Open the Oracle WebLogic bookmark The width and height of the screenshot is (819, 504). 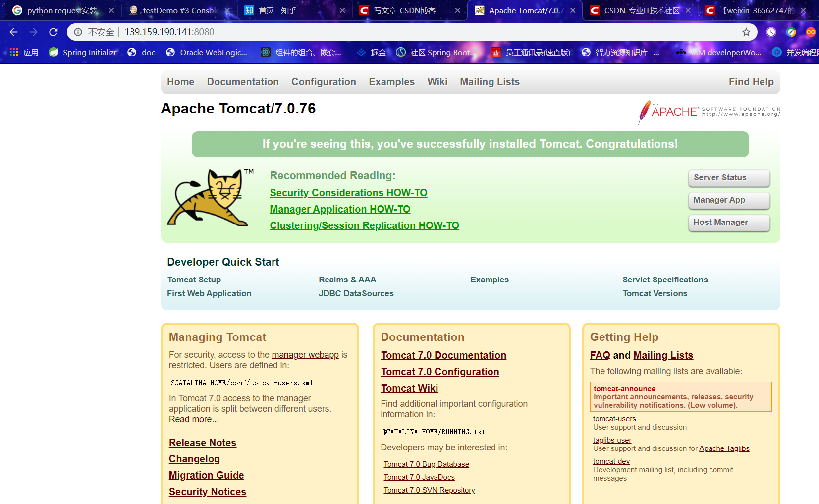coord(207,52)
